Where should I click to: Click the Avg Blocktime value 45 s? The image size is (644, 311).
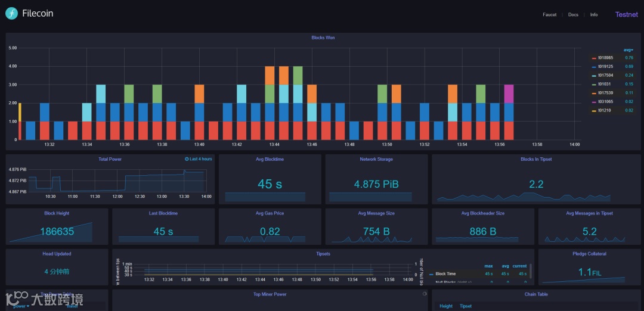pos(270,184)
